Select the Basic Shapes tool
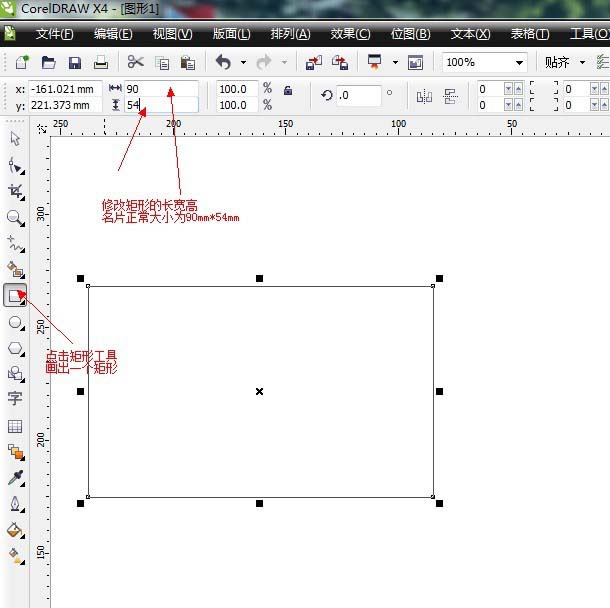The image size is (610, 608). (16, 374)
